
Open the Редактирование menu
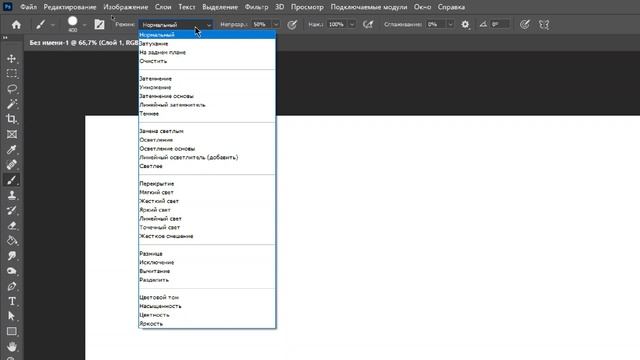pos(70,7)
